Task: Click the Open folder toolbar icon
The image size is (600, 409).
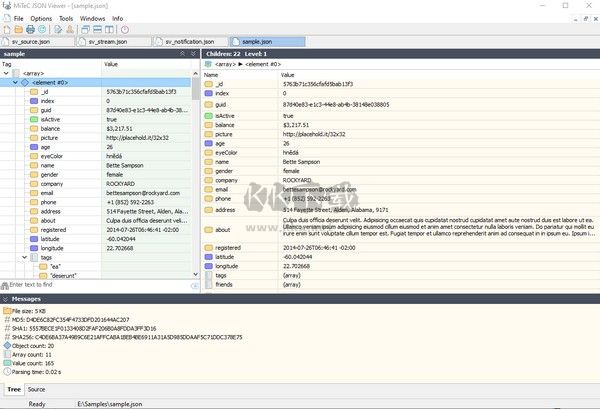Action: (19, 30)
